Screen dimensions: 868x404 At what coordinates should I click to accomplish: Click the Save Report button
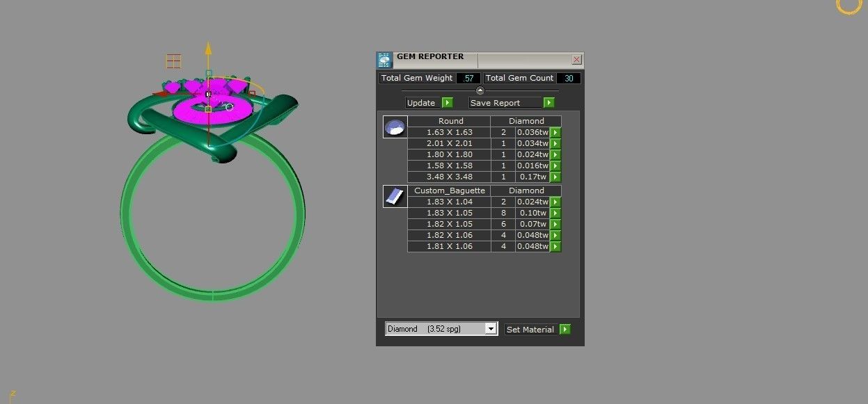pos(506,103)
